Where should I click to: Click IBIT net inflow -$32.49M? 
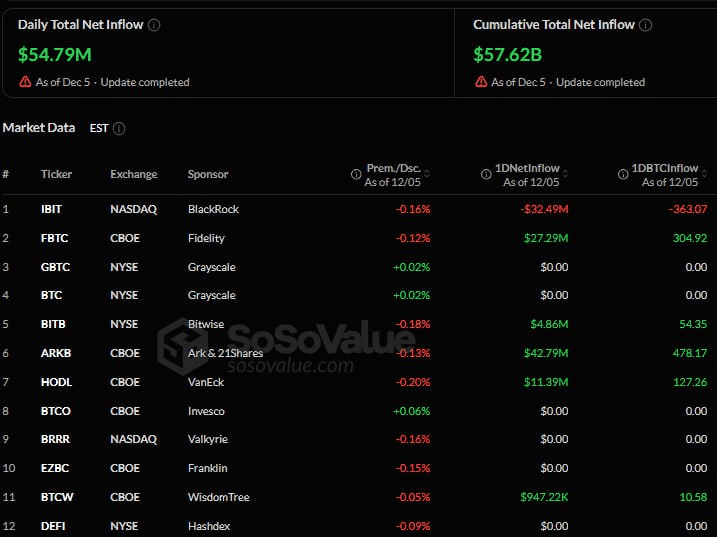(544, 209)
